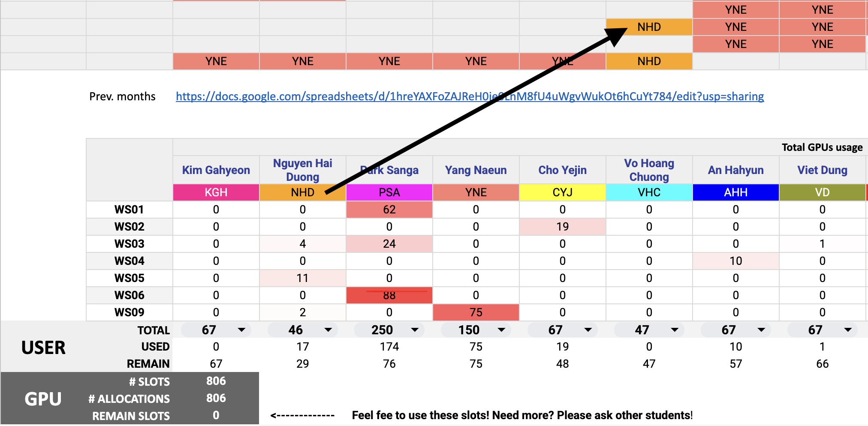Select the olive VD code cell
The image size is (868, 426).
(822, 192)
